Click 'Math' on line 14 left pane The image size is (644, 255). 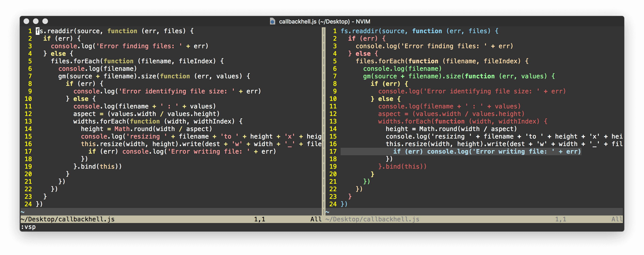[122, 129]
